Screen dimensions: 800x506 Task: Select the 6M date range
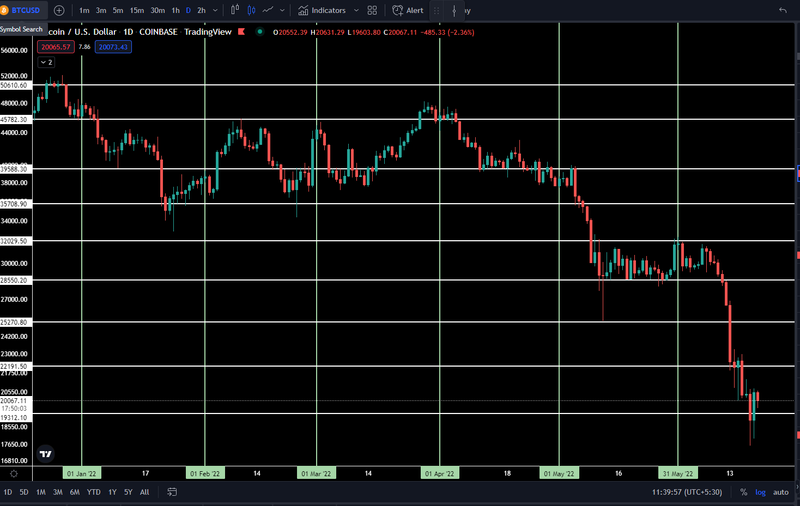coord(74,492)
